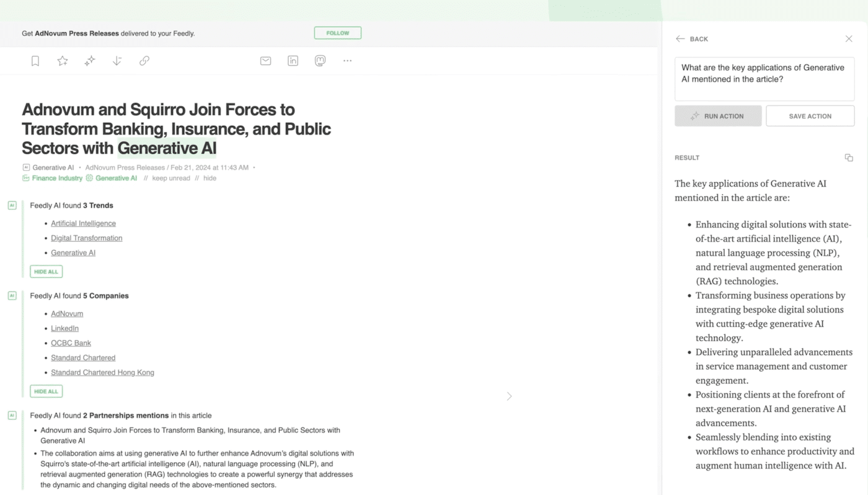Hide this article
The image size is (868, 495).
tap(210, 178)
